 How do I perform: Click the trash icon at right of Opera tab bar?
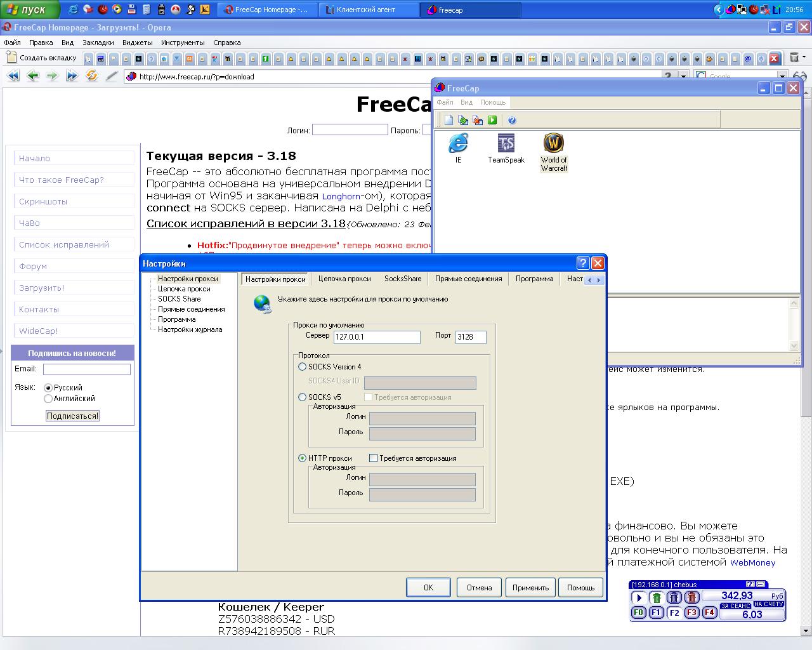tap(794, 58)
